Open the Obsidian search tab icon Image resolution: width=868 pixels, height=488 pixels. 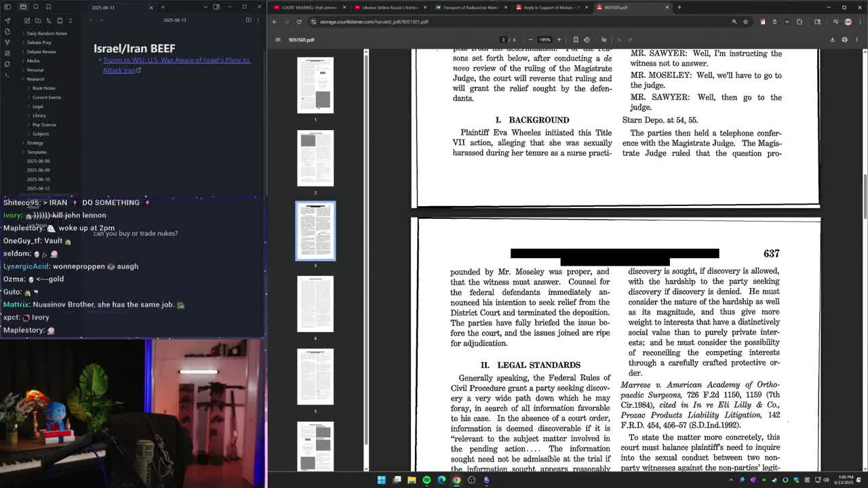[x=35, y=7]
